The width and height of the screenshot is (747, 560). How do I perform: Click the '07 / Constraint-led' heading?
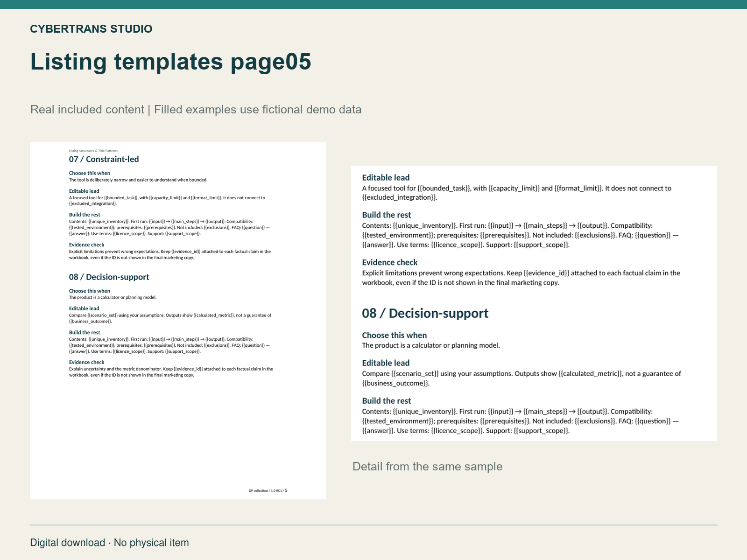(x=104, y=159)
